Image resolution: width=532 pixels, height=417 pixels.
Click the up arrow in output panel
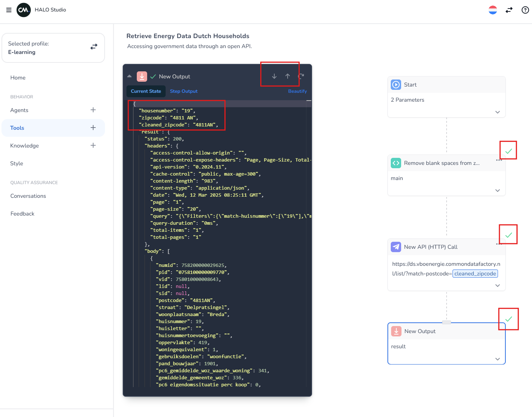point(288,76)
